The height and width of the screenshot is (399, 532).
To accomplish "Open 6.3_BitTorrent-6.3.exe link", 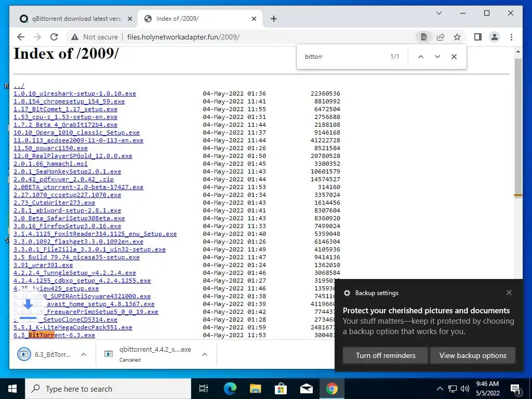I will click(54, 336).
